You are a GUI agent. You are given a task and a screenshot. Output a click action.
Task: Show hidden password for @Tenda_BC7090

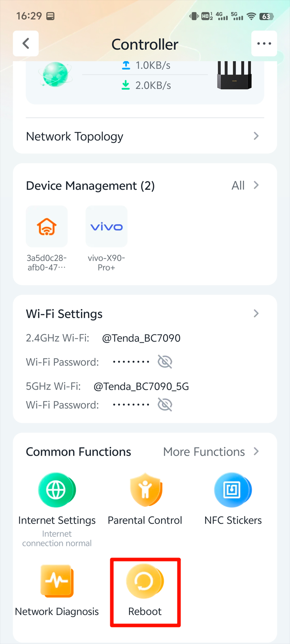(165, 361)
